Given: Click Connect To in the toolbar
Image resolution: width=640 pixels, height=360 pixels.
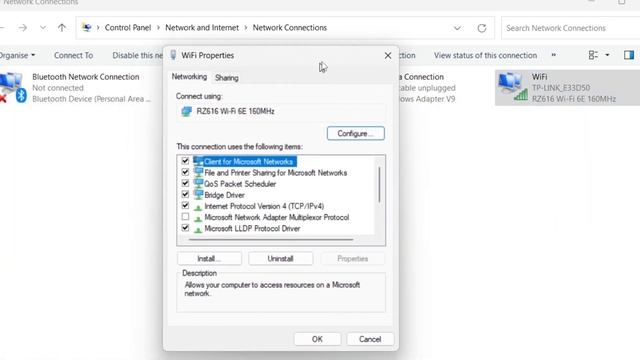Looking at the screenshot, I should (x=73, y=55).
